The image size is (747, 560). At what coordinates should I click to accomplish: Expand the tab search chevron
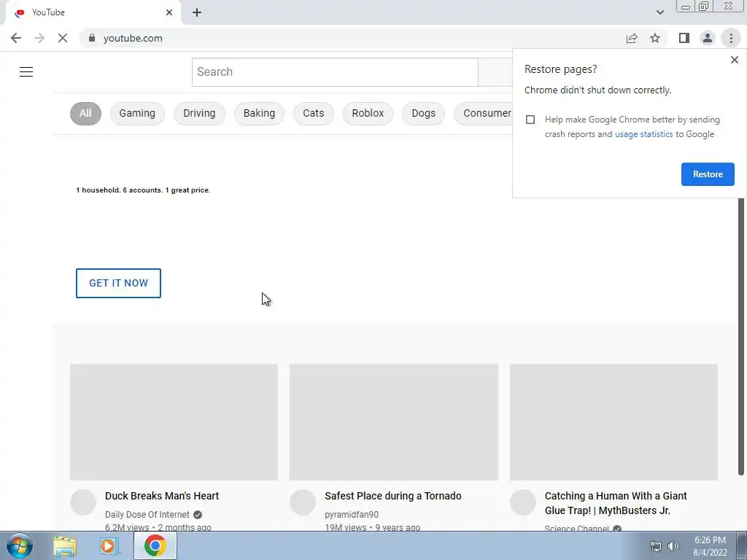(659, 12)
